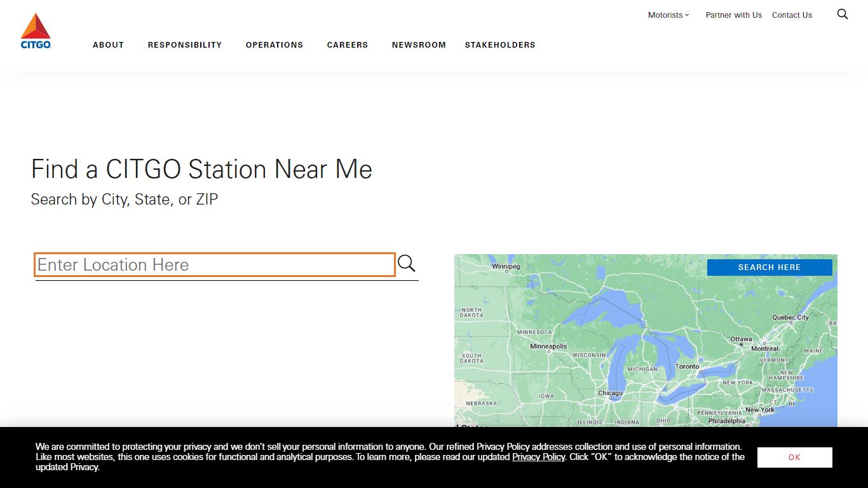Click the MICHIGAN state label on map
868x488 pixels.
pyautogui.click(x=642, y=369)
